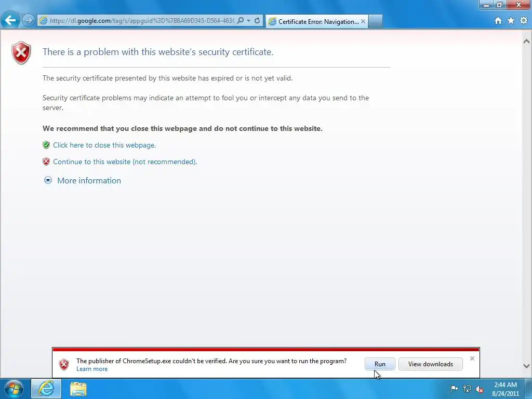
Task: Minimize the browser window
Action: point(486,5)
